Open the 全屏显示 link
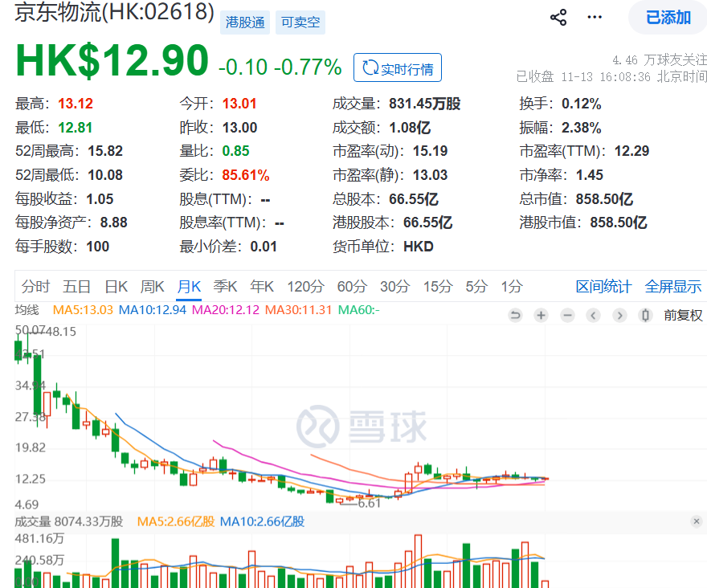Image resolution: width=707 pixels, height=588 pixels. coord(672,286)
